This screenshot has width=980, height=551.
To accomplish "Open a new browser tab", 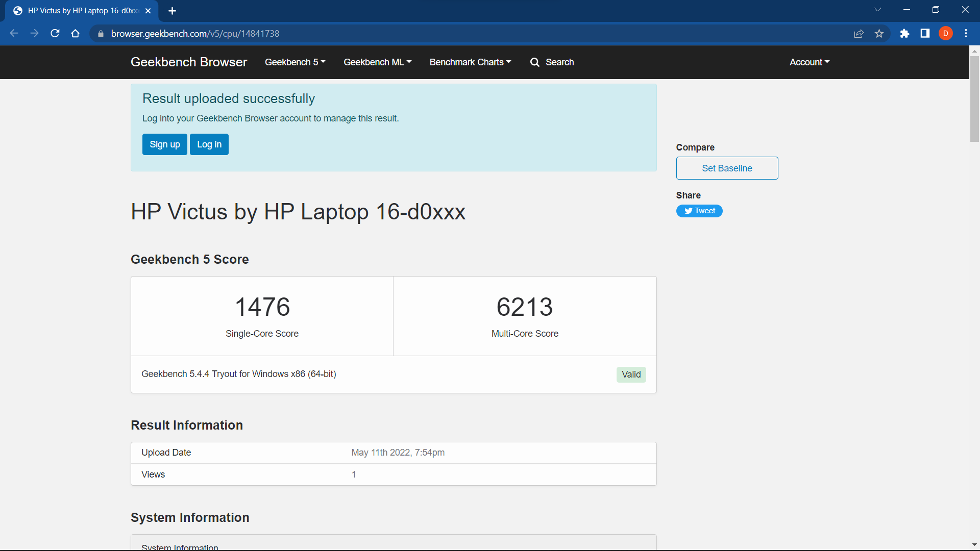I will pyautogui.click(x=172, y=11).
